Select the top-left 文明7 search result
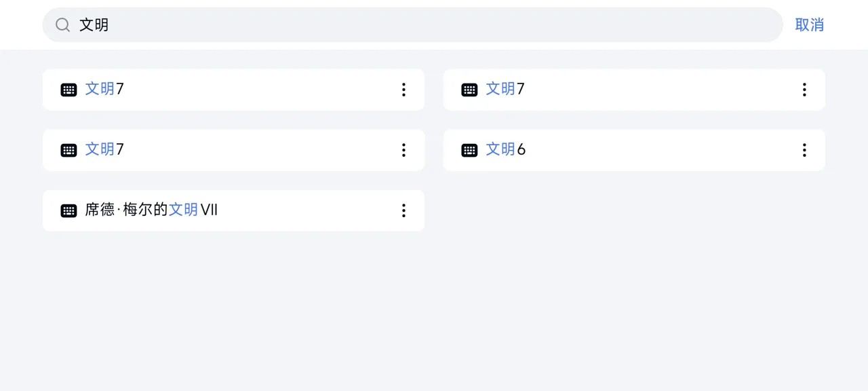Viewport: 868px width, 391px height. click(233, 90)
